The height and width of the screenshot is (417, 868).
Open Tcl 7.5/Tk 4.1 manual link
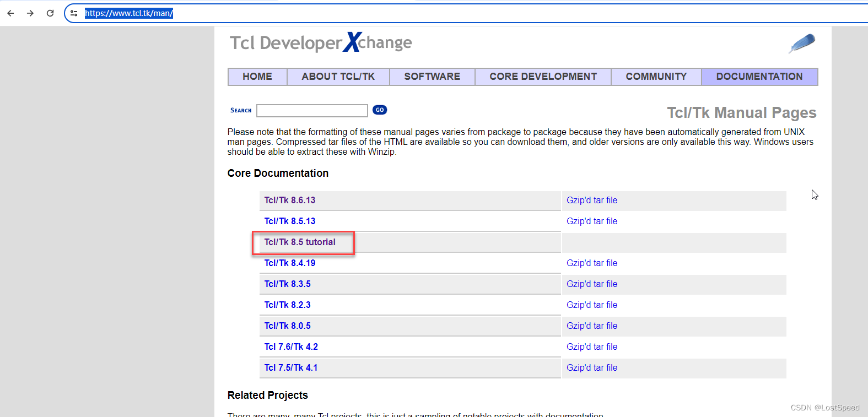[x=291, y=368]
